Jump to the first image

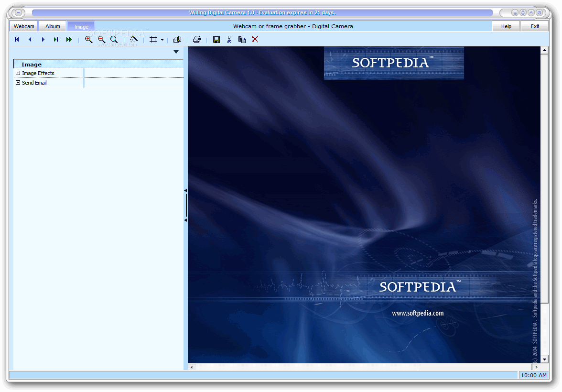coord(16,40)
